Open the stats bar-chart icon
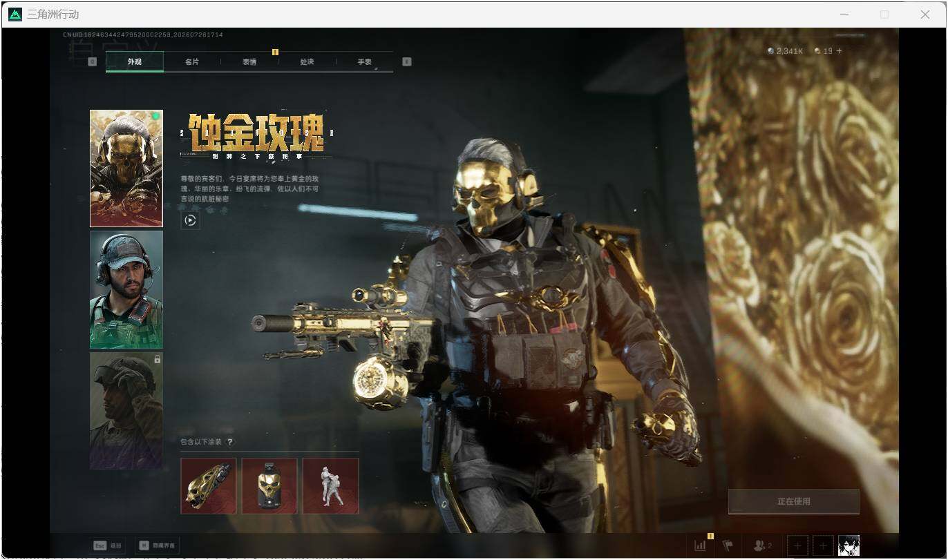Viewport: 948px width, 560px height. click(700, 545)
